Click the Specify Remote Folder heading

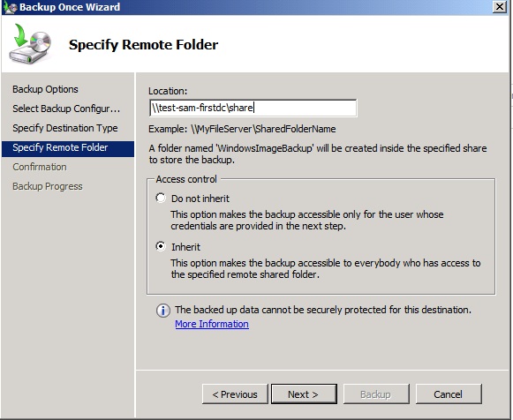click(x=143, y=45)
